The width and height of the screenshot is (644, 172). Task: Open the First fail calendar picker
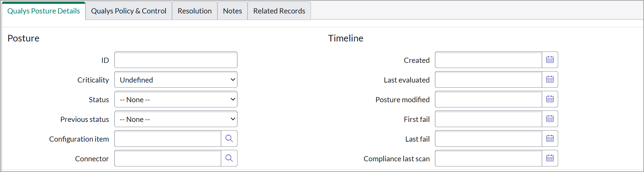pos(550,119)
